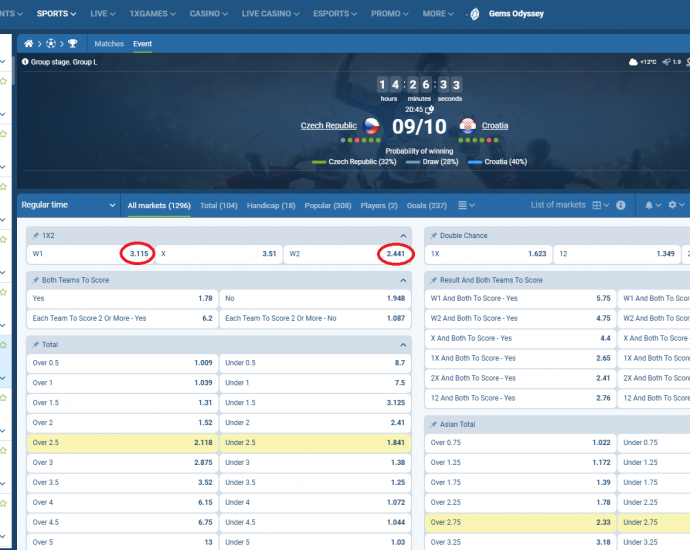This screenshot has height=550, width=690.
Task: Select Over 1.5 at 1.31
Action: 122,403
